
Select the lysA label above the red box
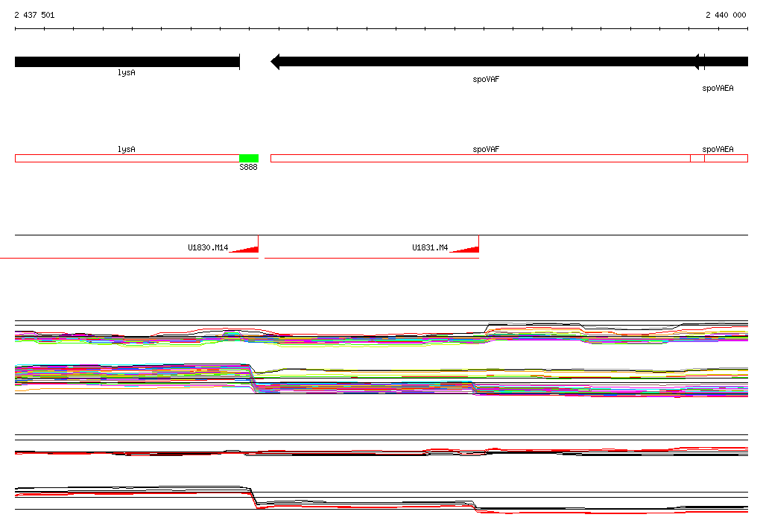coord(127,149)
